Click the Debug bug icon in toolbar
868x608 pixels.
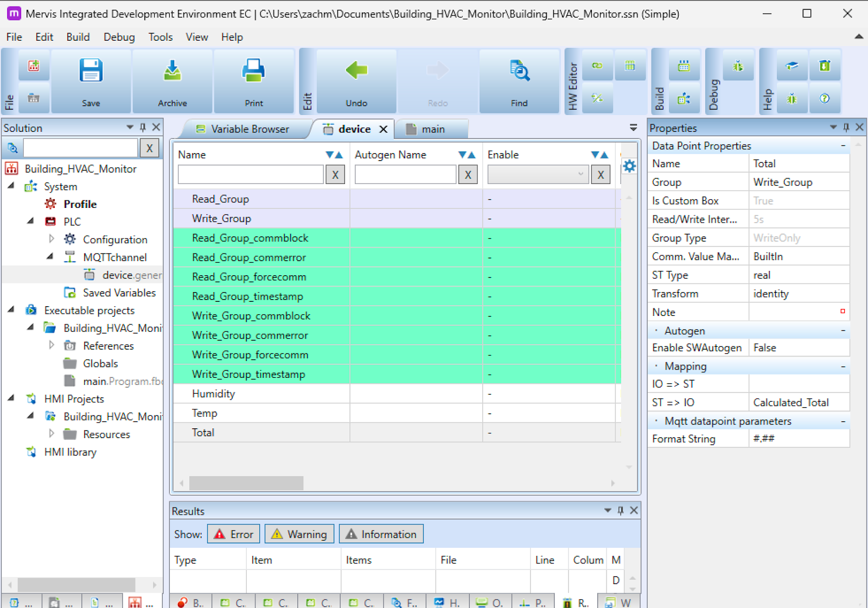point(738,66)
